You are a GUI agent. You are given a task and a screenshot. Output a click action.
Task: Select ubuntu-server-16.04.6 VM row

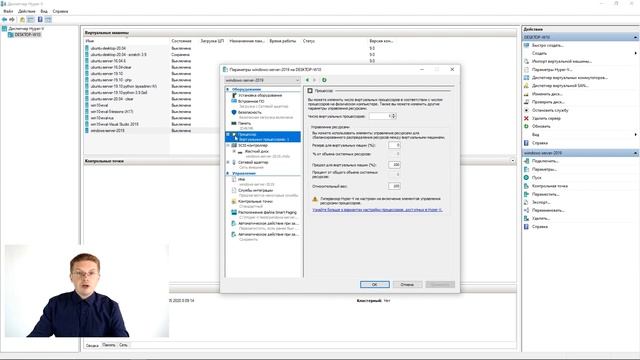pos(108,61)
